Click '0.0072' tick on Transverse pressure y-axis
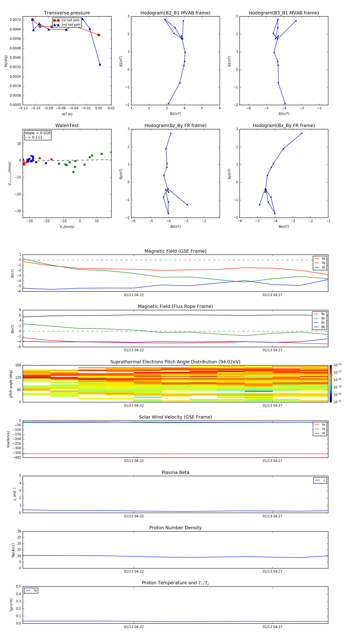Image resolution: width=351 pixels, height=644 pixels. click(15, 20)
